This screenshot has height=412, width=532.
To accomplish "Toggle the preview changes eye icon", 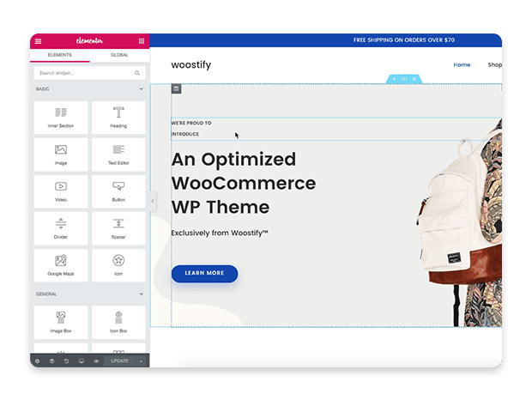I will pos(96,361).
